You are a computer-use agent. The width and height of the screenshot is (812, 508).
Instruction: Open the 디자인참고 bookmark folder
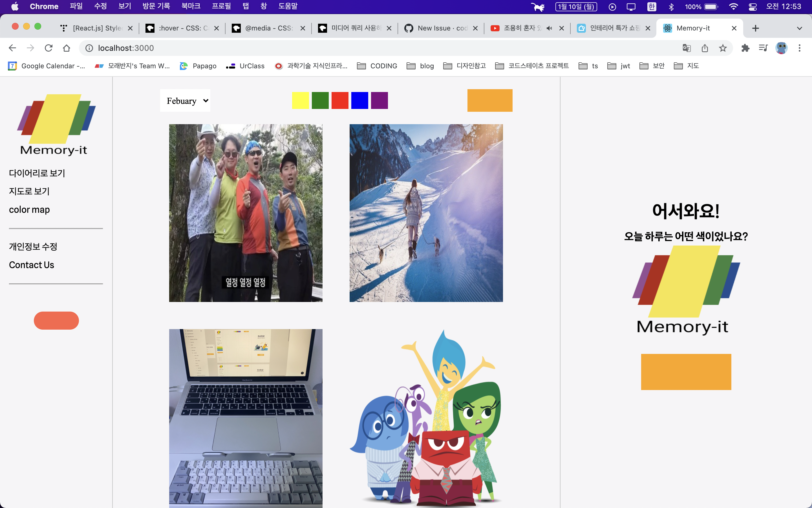[x=465, y=66]
